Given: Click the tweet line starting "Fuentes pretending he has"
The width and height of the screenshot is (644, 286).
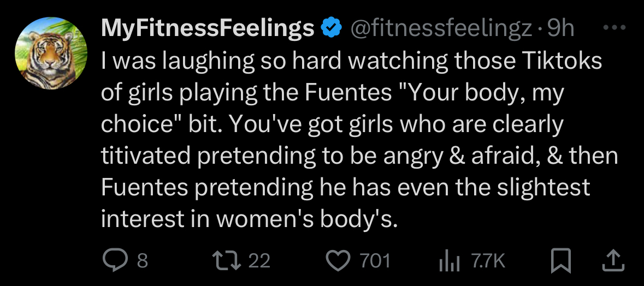Looking at the screenshot, I should tap(345, 188).
